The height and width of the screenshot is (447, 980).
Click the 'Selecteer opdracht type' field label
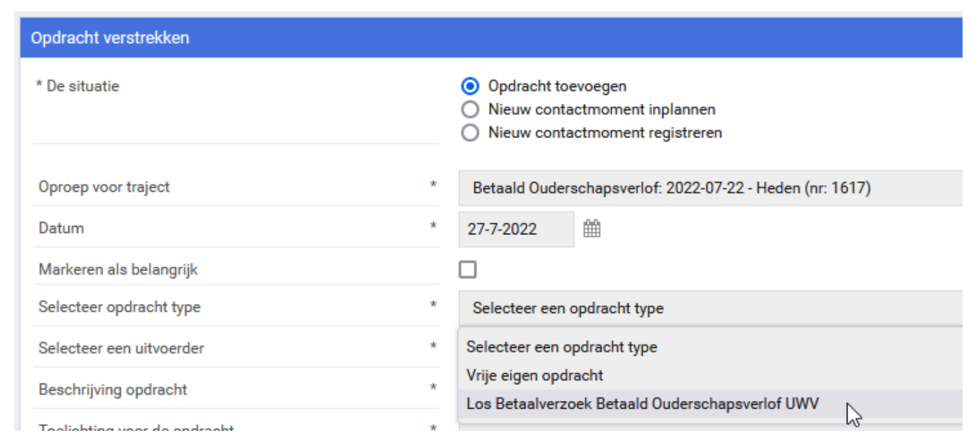(x=119, y=307)
